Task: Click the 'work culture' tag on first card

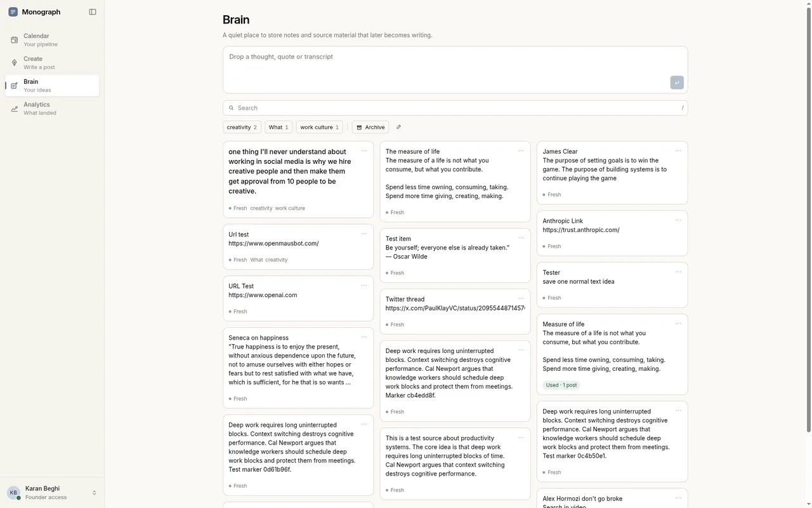Action: (x=290, y=208)
